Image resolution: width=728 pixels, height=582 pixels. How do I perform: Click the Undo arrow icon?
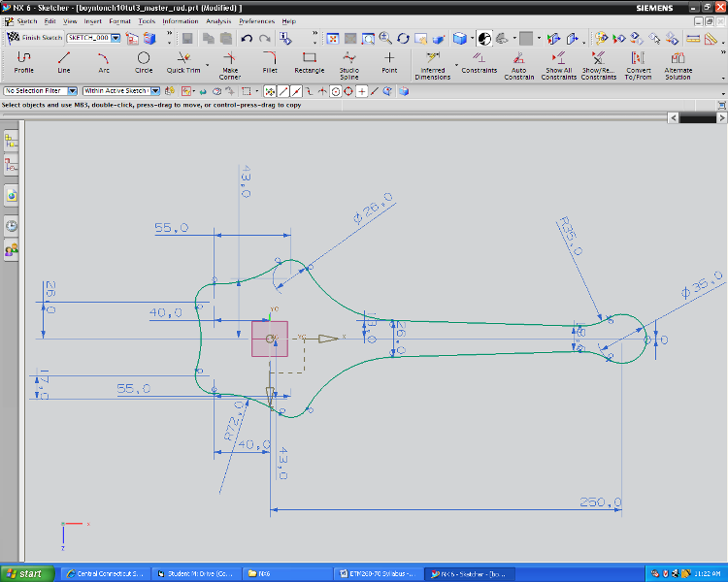click(x=247, y=38)
